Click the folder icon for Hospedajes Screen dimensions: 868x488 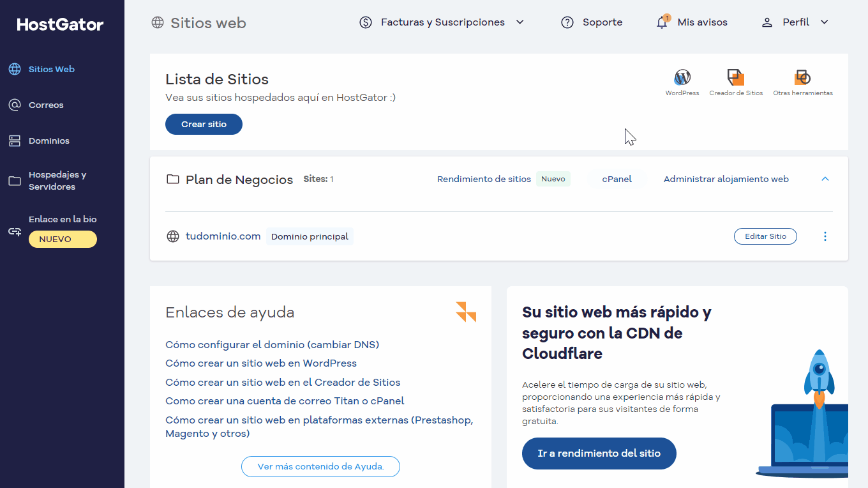point(15,181)
